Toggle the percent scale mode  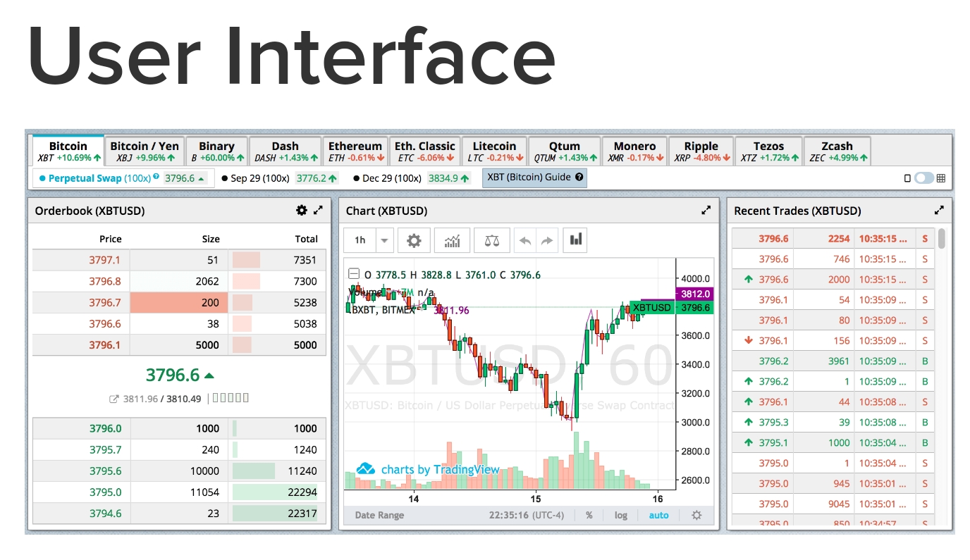pyautogui.click(x=589, y=515)
